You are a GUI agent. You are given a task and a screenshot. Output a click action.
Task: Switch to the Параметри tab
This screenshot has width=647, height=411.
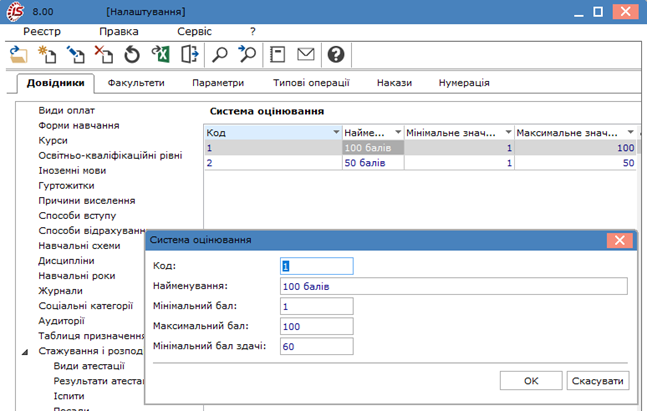218,83
